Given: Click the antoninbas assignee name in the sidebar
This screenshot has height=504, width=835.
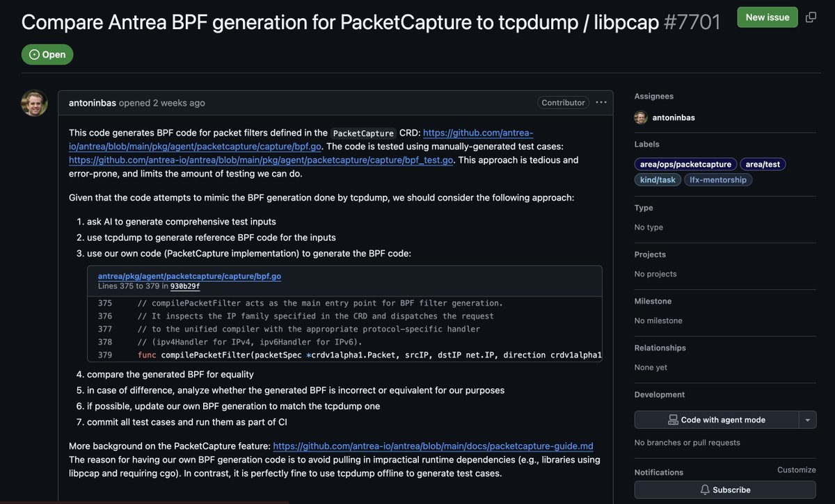Looking at the screenshot, I should 674,117.
